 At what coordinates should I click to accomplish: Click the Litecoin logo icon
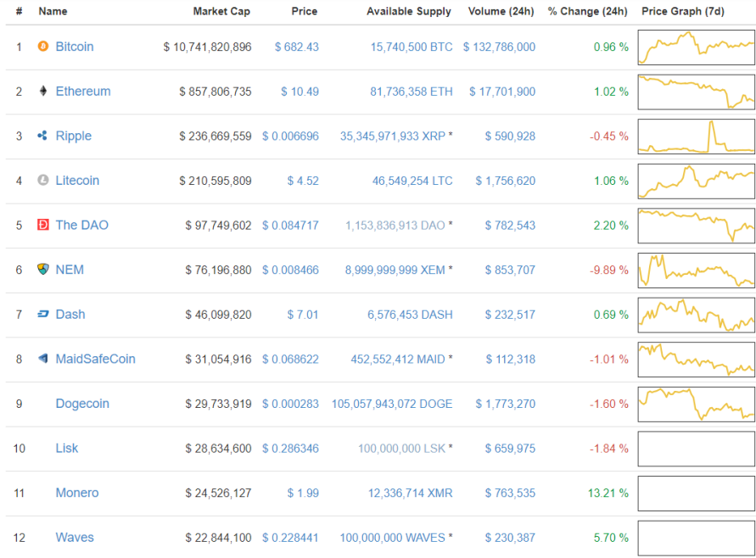coord(43,181)
